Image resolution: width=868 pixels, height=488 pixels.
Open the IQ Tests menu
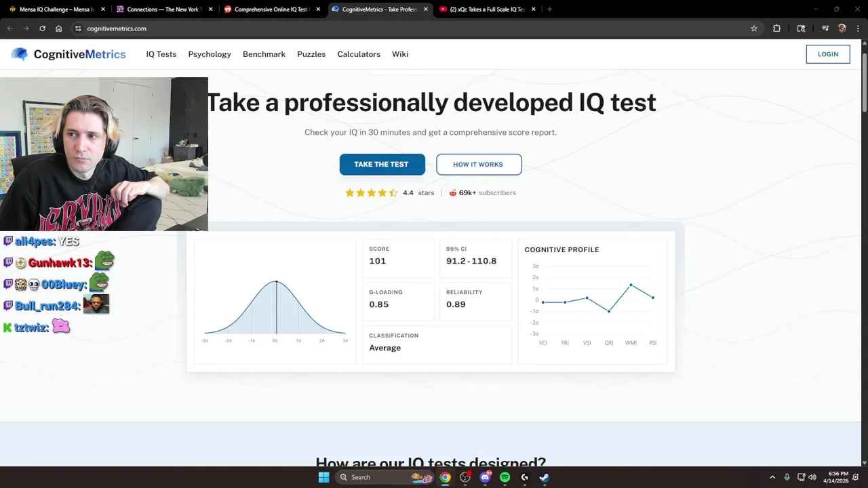click(x=161, y=54)
